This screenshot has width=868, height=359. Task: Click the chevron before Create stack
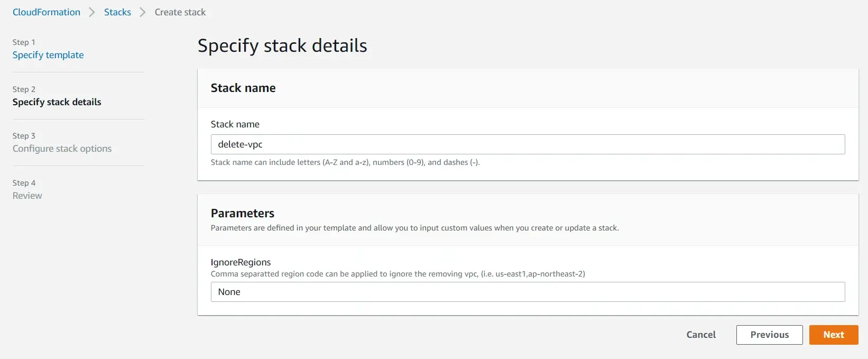click(143, 12)
